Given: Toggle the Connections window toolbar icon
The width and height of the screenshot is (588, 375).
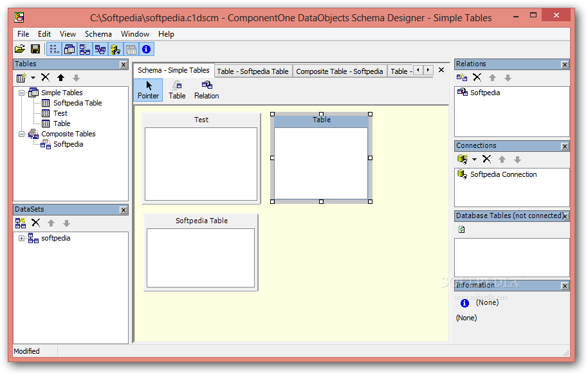Looking at the screenshot, I should point(116,49).
